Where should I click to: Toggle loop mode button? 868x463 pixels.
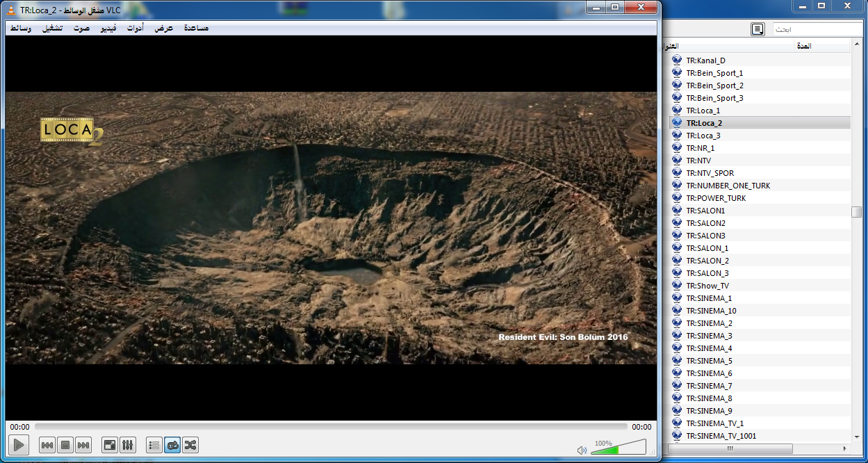pos(172,445)
